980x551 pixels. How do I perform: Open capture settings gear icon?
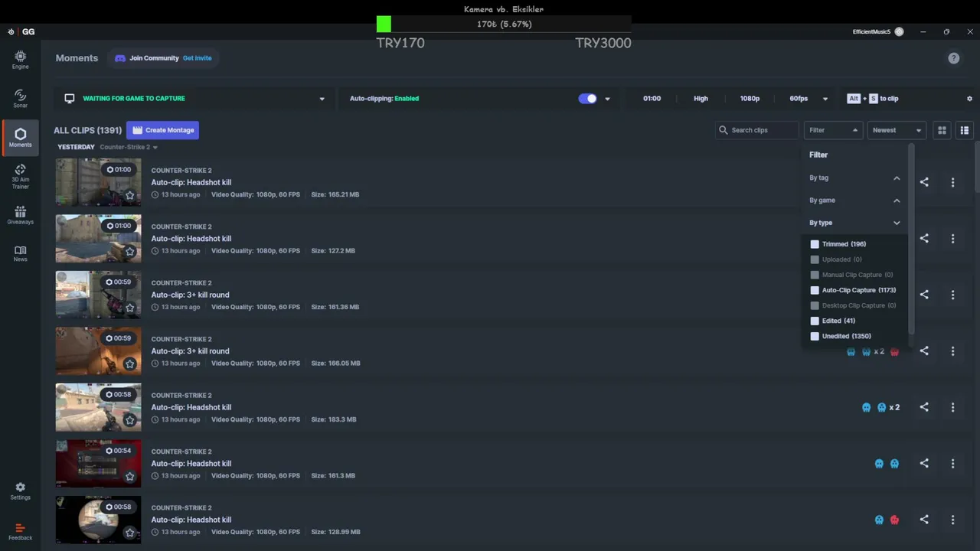969,99
